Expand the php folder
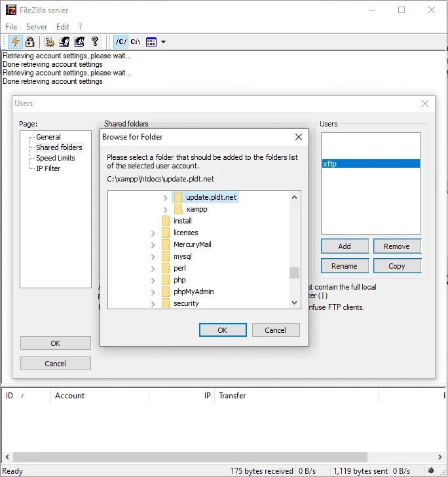Image resolution: width=448 pixels, height=477 pixels. pyautogui.click(x=153, y=280)
